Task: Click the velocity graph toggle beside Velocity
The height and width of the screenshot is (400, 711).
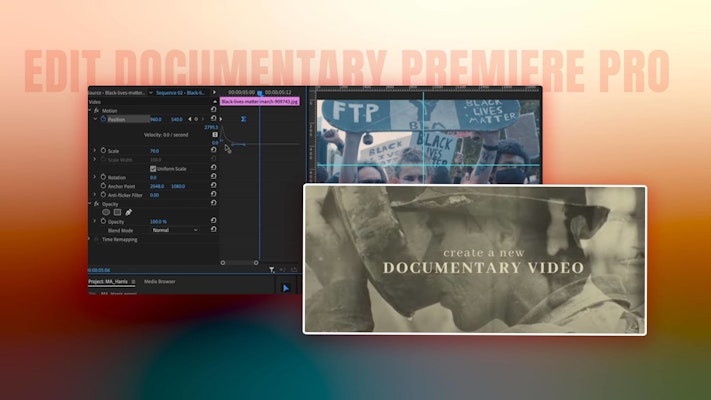Action: tap(214, 135)
